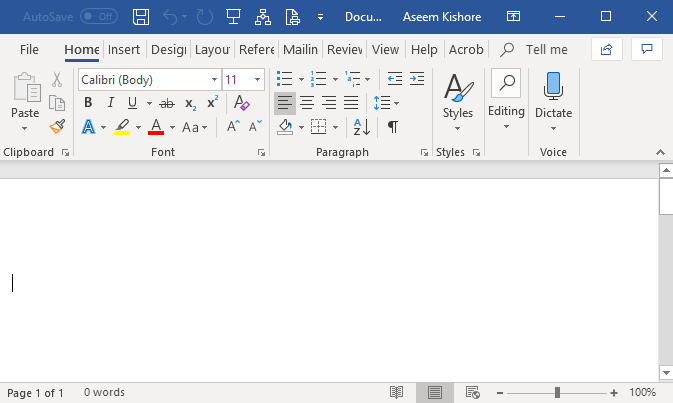Click the Clear All Formatting icon

pos(241,103)
